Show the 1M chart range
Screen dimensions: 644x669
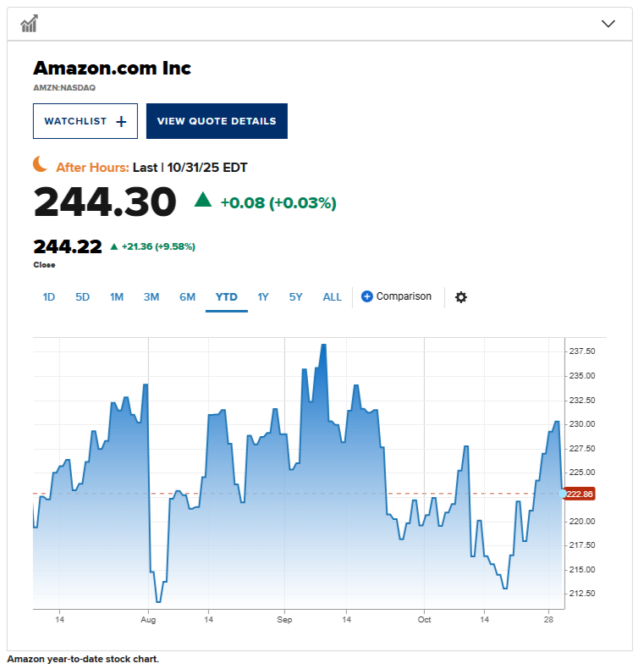click(117, 297)
